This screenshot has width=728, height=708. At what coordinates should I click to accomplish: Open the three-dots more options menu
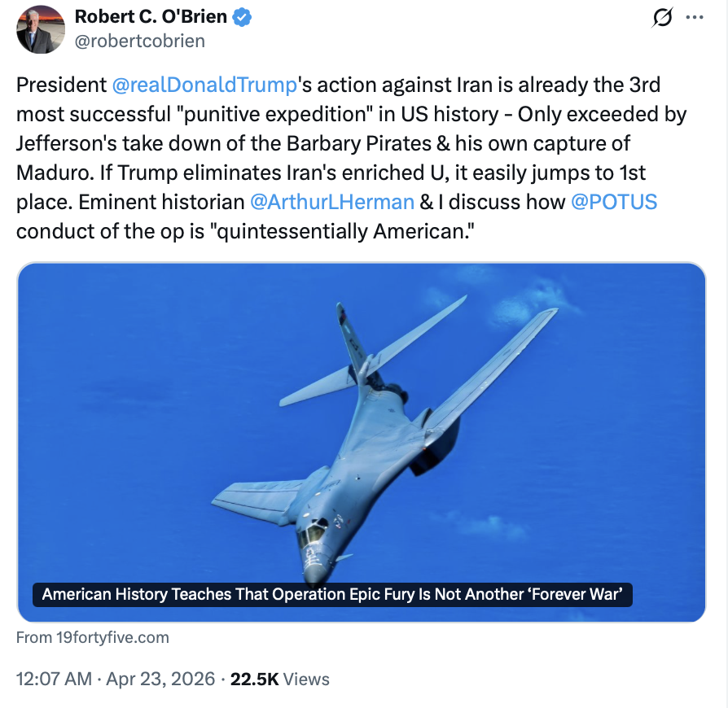coord(695,18)
